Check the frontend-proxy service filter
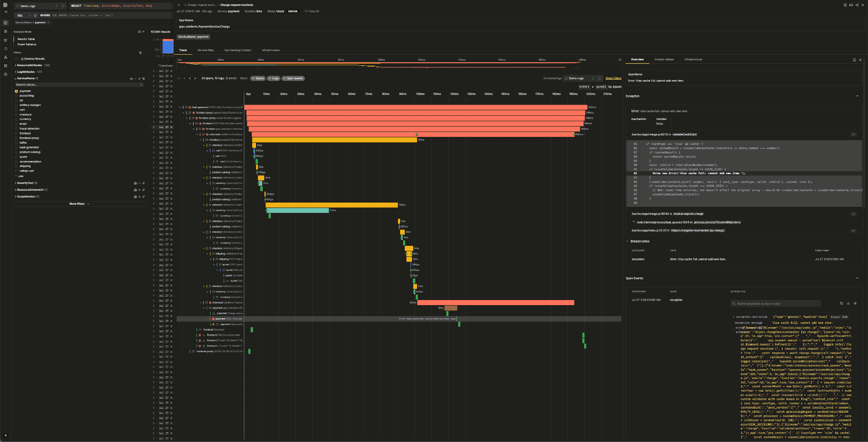The width and height of the screenshot is (868, 442). click(16, 138)
